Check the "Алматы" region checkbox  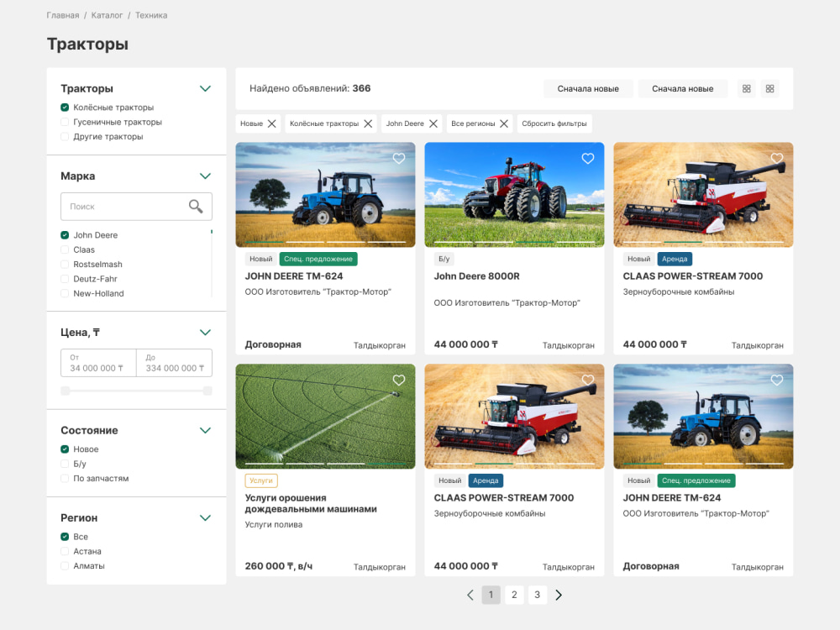coord(65,565)
